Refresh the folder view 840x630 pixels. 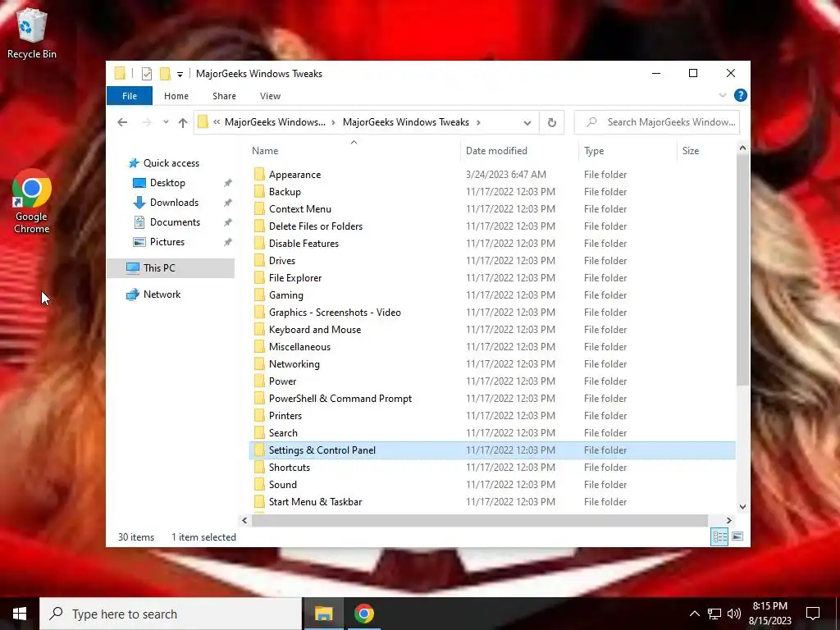tap(552, 122)
